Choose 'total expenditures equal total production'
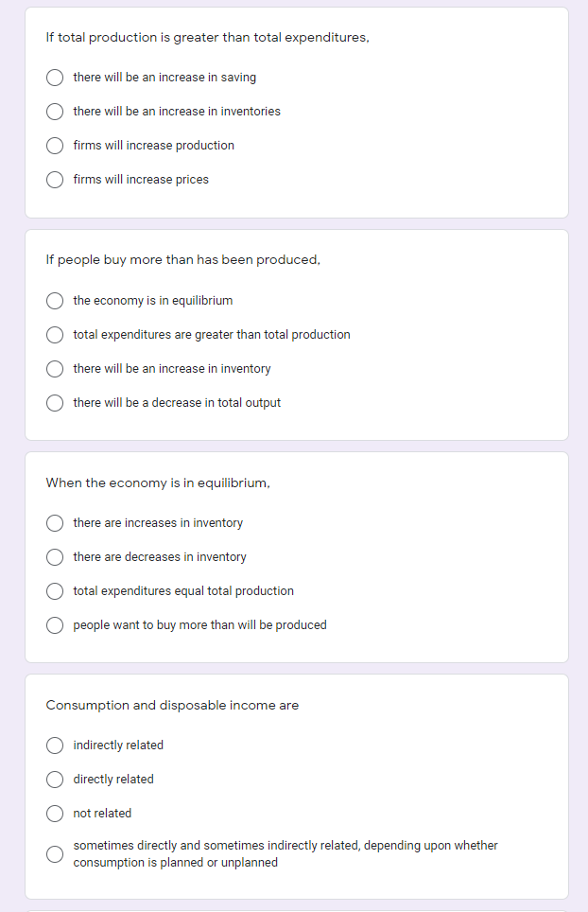Image resolution: width=588 pixels, height=912 pixels. pos(55,591)
